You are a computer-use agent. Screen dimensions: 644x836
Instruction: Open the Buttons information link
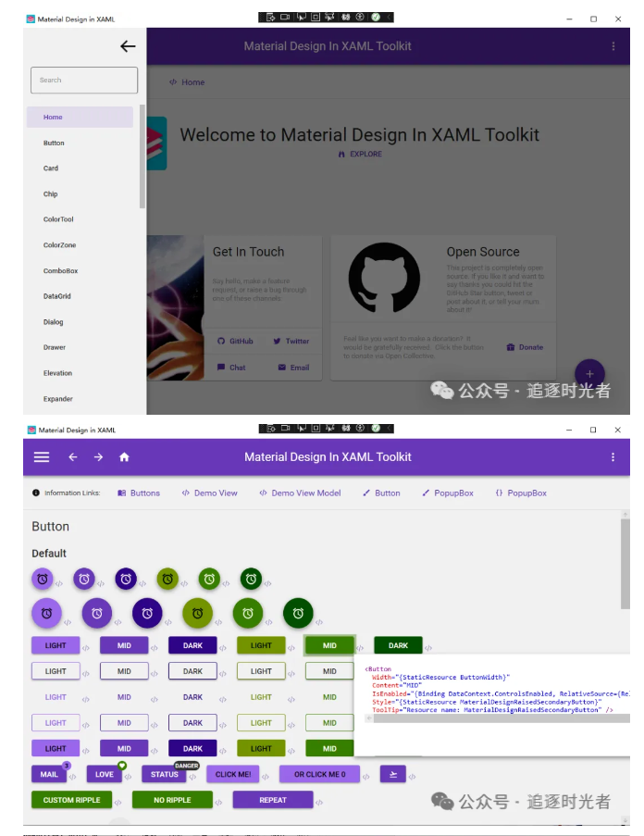(x=139, y=493)
